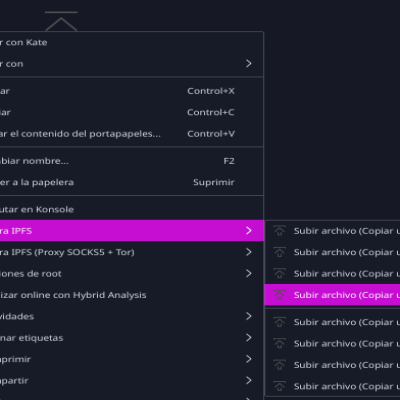Open the highlighted IPFS menu entry
400x400 pixels.
[132, 231]
